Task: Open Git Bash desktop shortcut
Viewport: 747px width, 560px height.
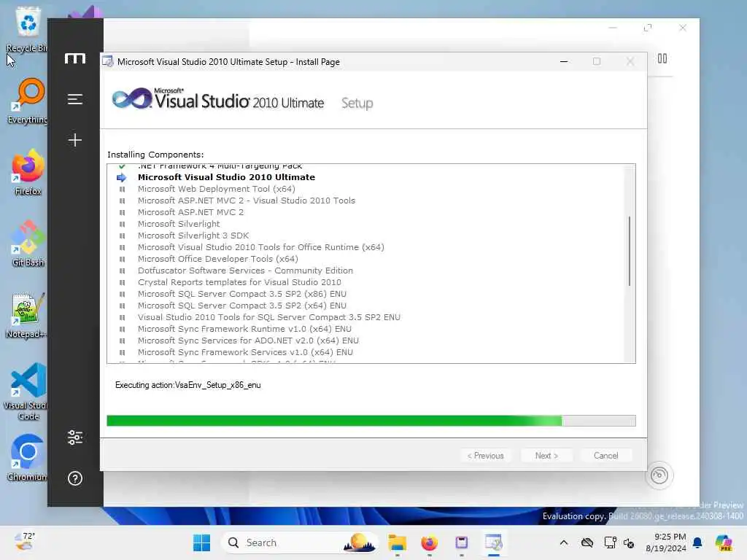Action: coord(28,244)
